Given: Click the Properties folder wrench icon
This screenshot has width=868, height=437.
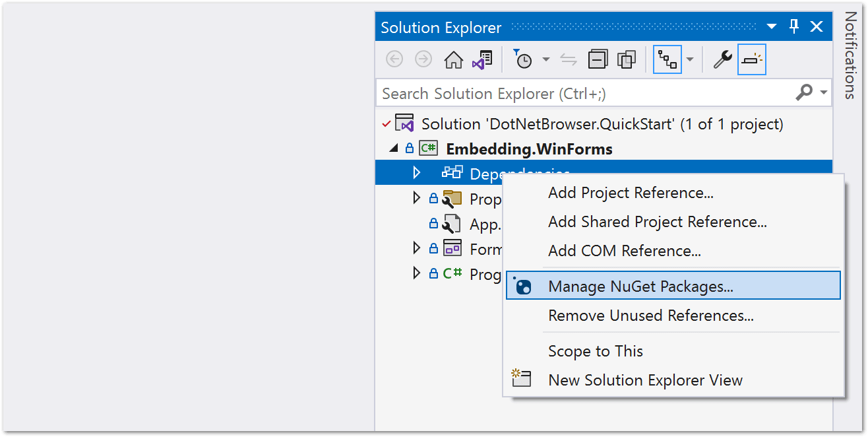Looking at the screenshot, I should click(452, 197).
